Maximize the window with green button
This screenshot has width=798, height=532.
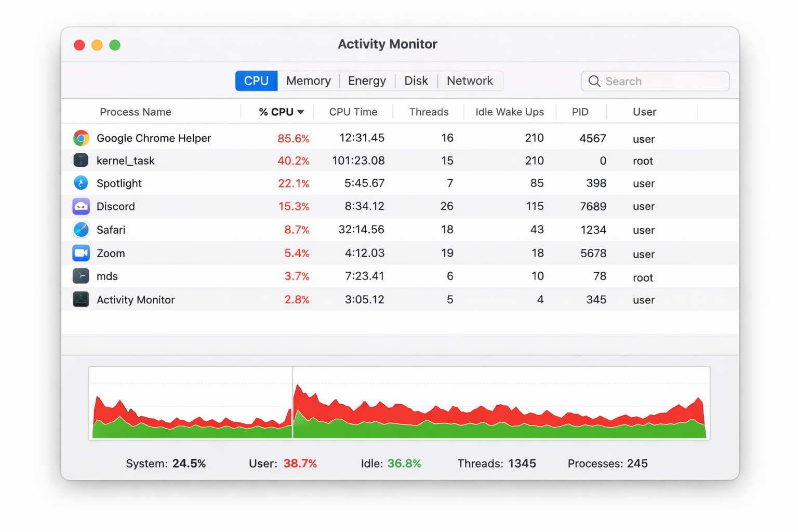pos(115,45)
